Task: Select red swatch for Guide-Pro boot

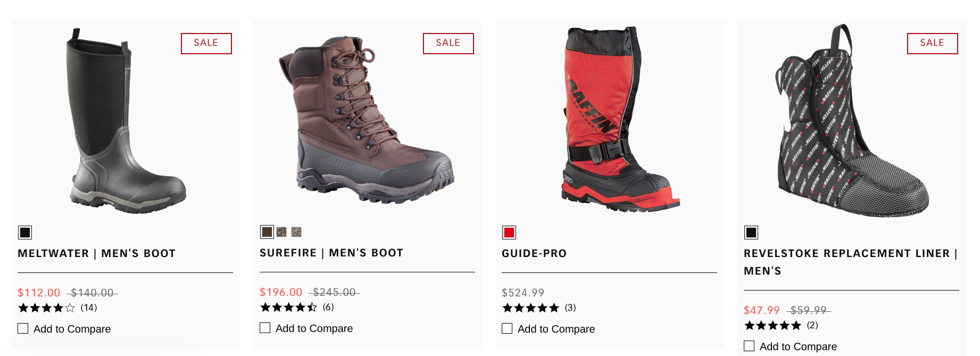Action: pyautogui.click(x=509, y=233)
